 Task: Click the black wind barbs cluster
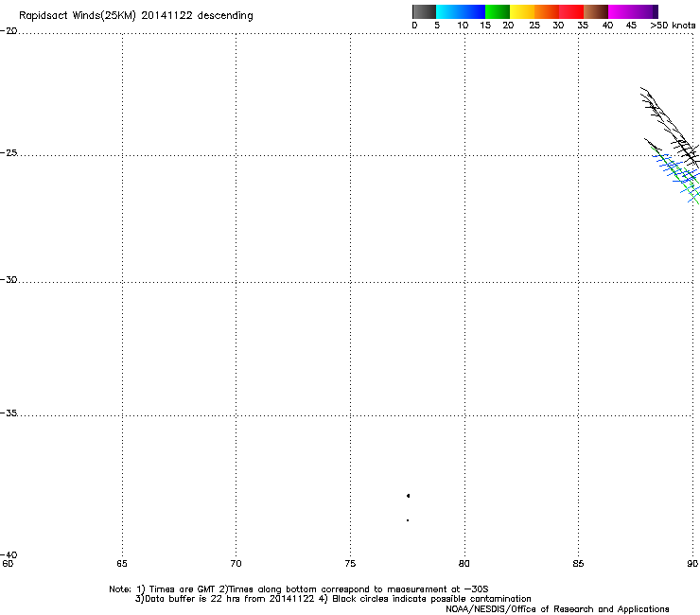(x=670, y=128)
